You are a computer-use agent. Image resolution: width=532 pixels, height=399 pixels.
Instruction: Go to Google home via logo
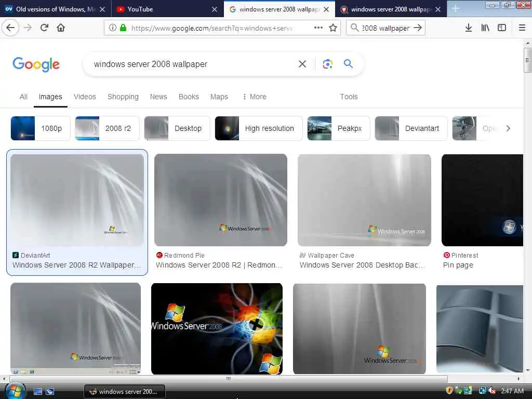click(x=36, y=64)
